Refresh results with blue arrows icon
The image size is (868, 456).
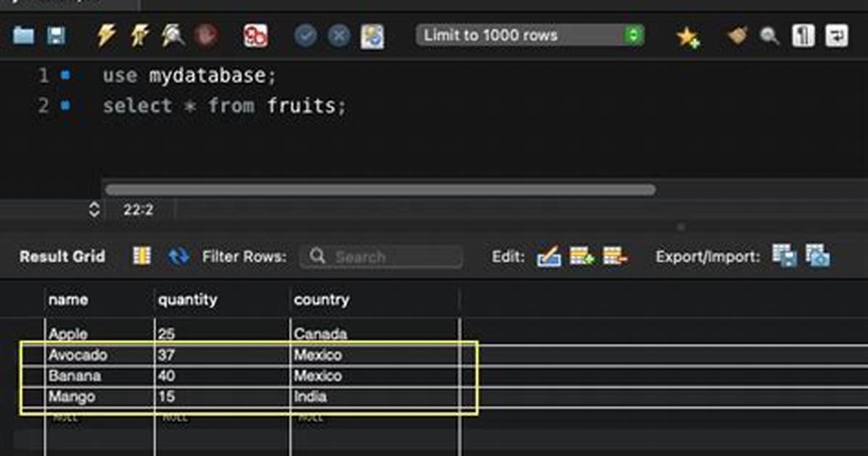tap(179, 256)
